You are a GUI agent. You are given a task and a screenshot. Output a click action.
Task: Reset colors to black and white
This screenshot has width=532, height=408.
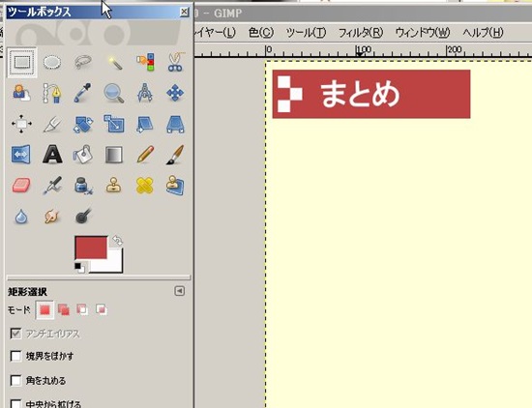[79, 268]
